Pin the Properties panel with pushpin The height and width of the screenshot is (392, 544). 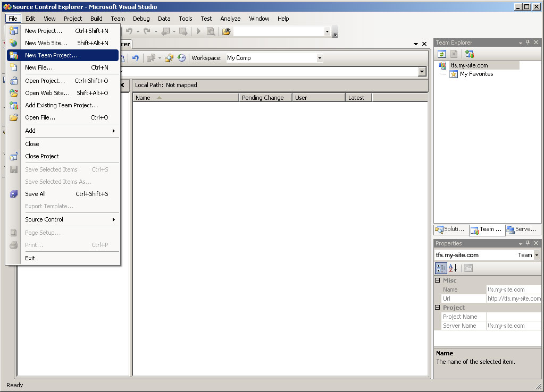pos(528,243)
